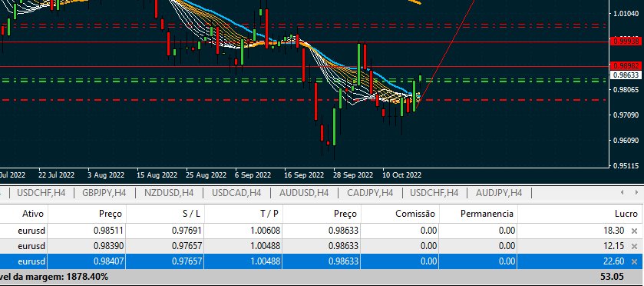This screenshot has height=286, width=644.
Task: Sort by the Comissão column header
Action: click(414, 214)
